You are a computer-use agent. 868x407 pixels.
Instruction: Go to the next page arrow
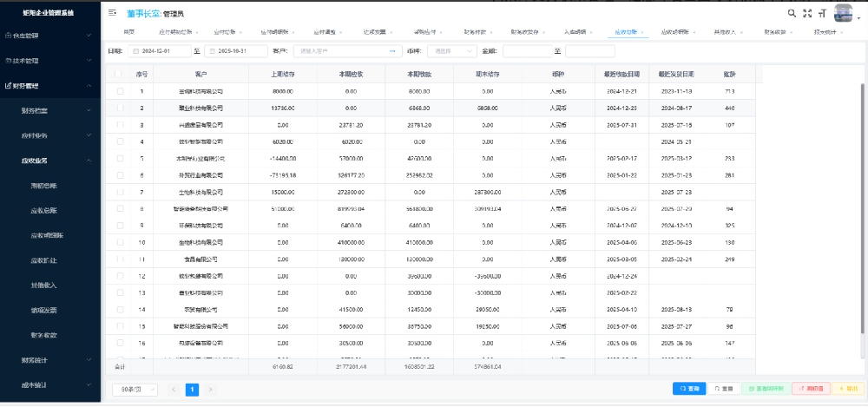tap(210, 389)
